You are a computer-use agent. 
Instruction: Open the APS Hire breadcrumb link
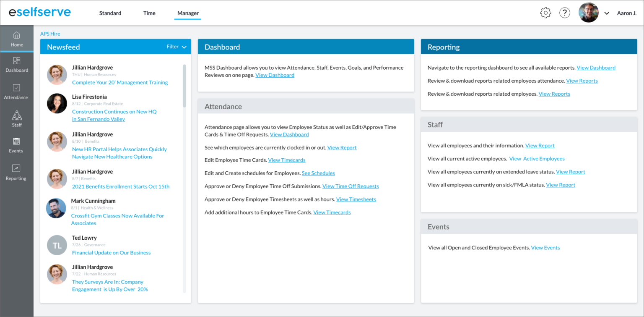coord(50,34)
